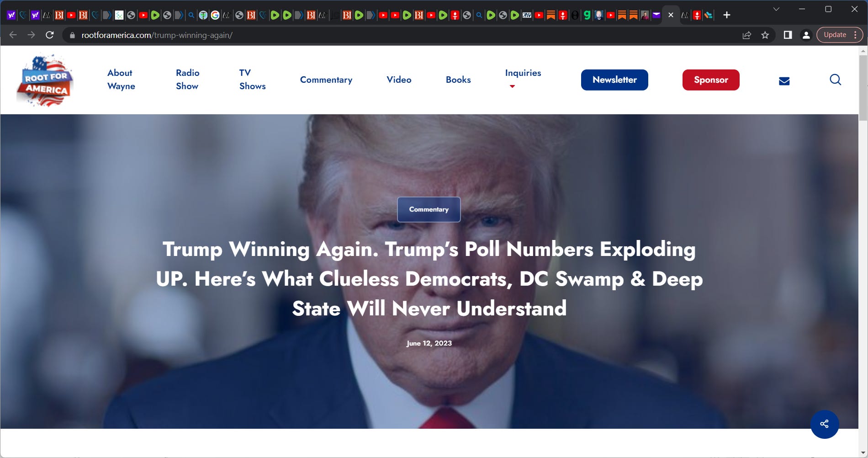The height and width of the screenshot is (458, 868).
Task: Open a new tab with the plus button
Action: point(727,15)
